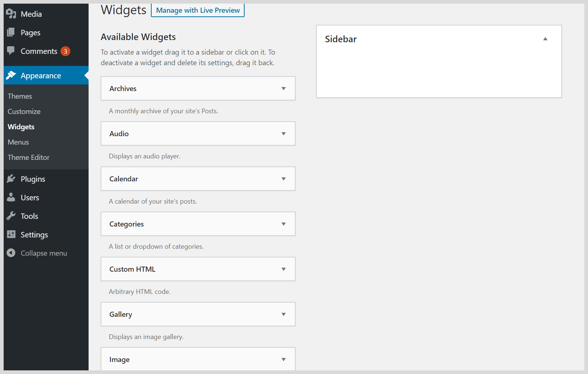588x374 pixels.
Task: Click the Image widget title
Action: (120, 359)
